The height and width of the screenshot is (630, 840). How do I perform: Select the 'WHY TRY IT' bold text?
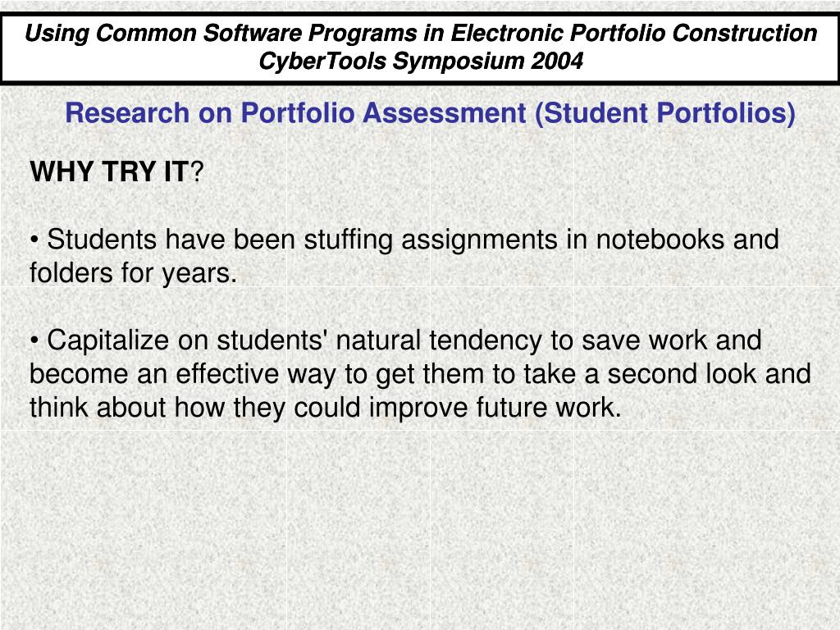[110, 171]
